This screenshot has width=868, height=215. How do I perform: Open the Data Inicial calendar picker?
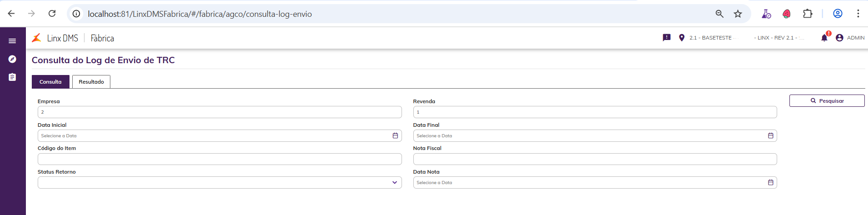tap(395, 136)
